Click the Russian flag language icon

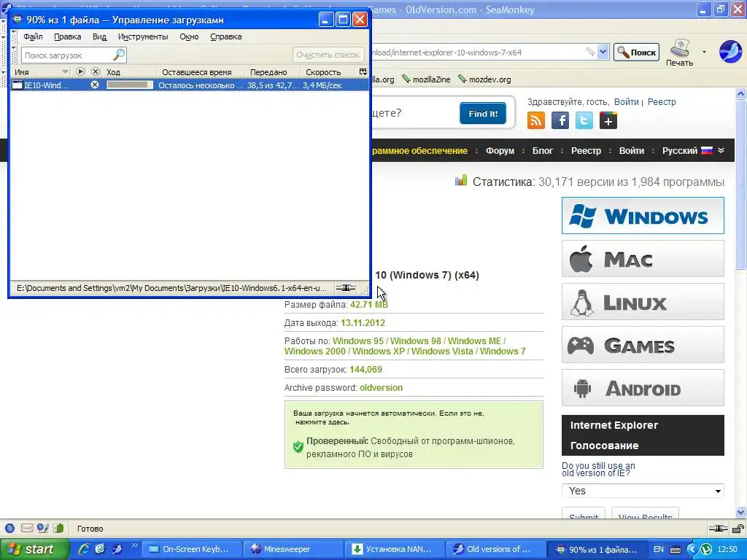707,150
